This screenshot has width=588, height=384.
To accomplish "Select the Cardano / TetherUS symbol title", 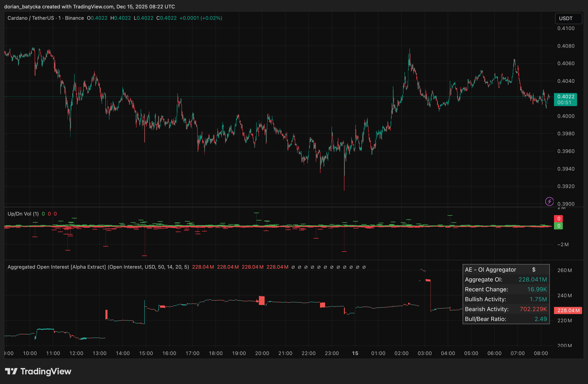I will 31,18.
